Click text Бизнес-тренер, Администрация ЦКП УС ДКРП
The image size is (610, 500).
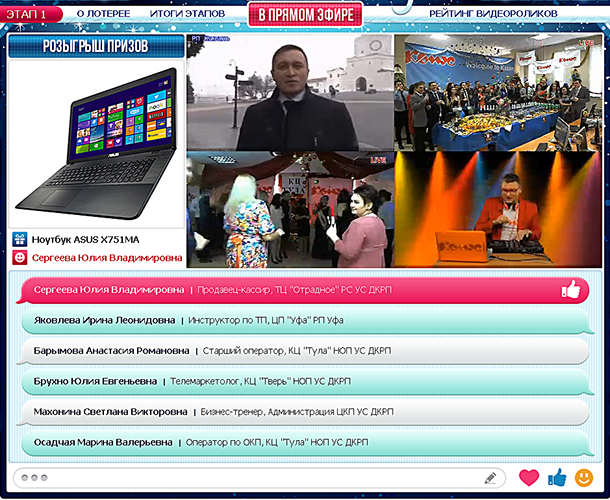297,412
